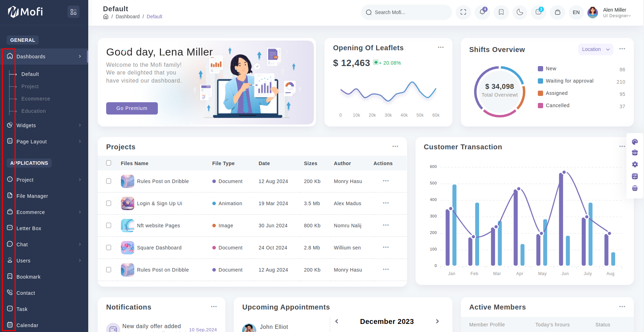The height and width of the screenshot is (332, 644).
Task: Open the Location dropdown in Shifts Overview
Action: 595,50
